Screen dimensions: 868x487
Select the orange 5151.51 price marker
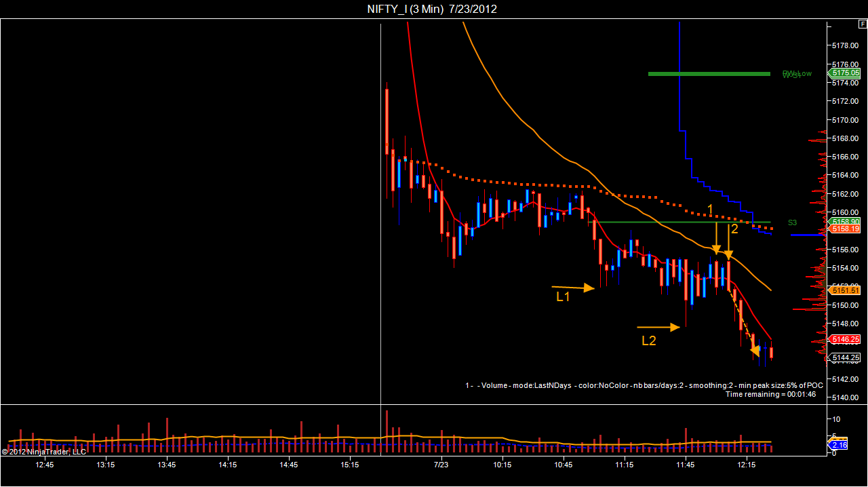point(844,290)
